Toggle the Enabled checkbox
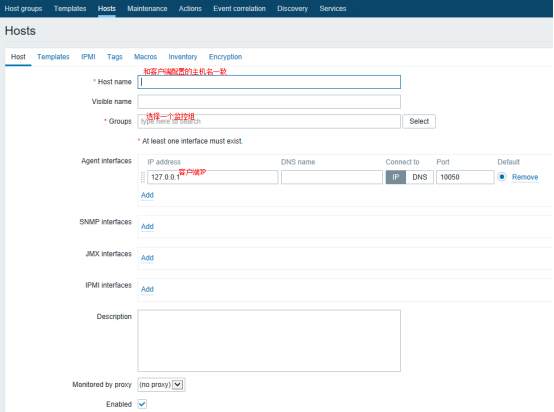 point(142,404)
